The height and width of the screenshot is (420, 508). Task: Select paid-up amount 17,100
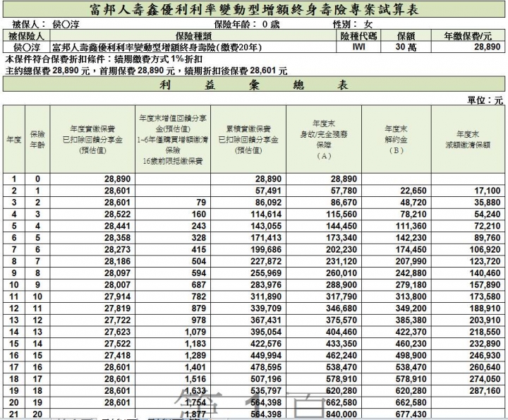point(488,191)
